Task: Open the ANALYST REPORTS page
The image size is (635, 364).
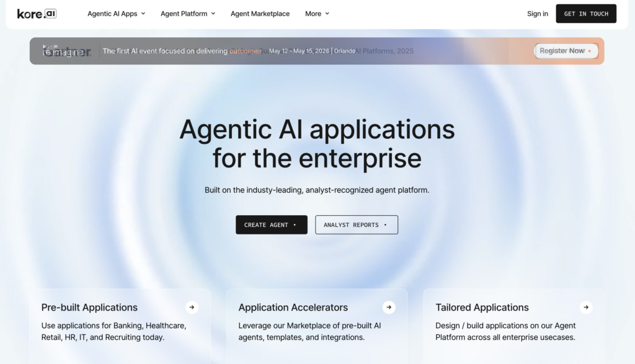Action: (x=357, y=224)
